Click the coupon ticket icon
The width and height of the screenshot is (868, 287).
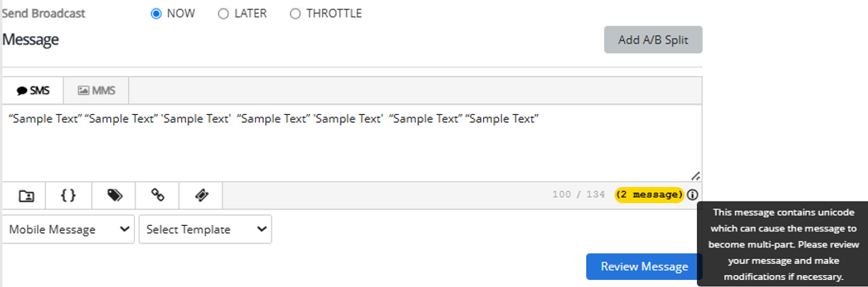pyautogui.click(x=202, y=195)
